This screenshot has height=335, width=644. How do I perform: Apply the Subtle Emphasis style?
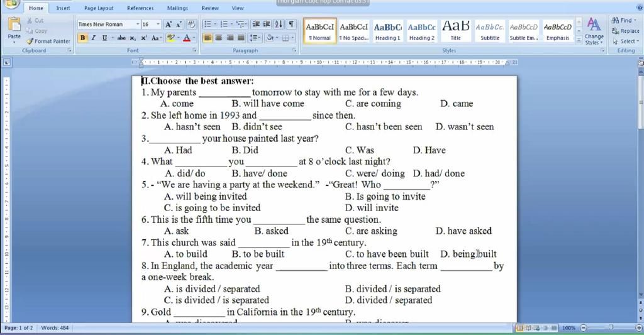click(524, 31)
